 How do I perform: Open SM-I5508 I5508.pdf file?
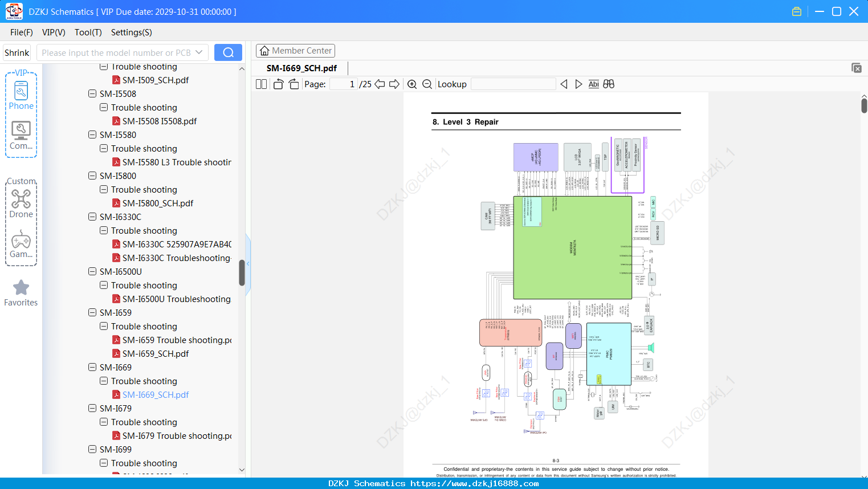click(160, 121)
